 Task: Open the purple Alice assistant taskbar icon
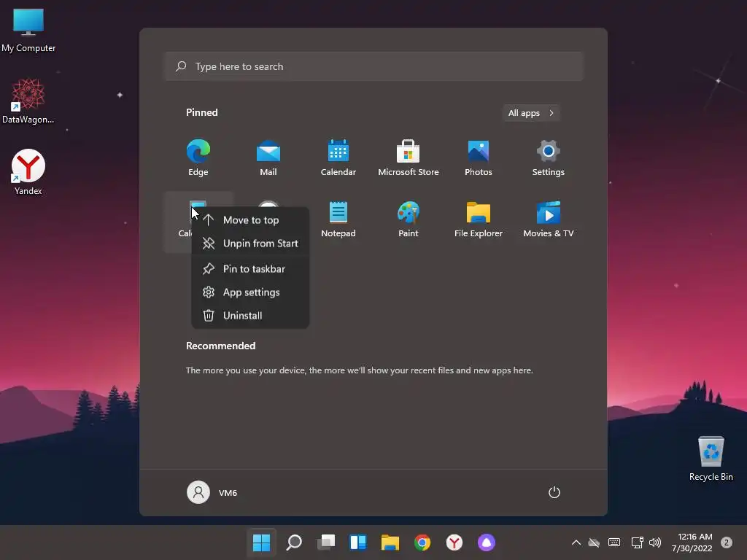(x=487, y=542)
